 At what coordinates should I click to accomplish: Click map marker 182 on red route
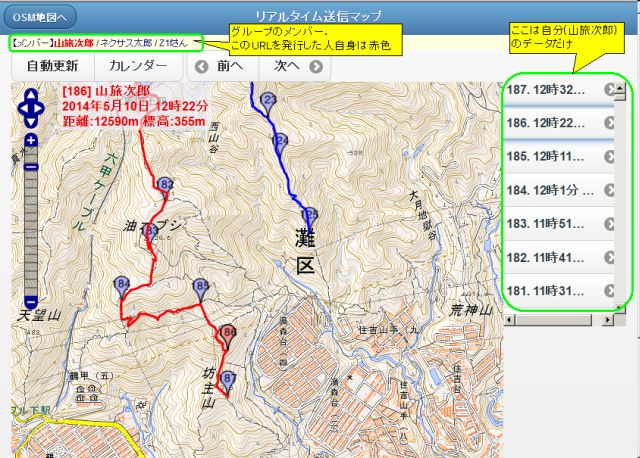(165, 187)
